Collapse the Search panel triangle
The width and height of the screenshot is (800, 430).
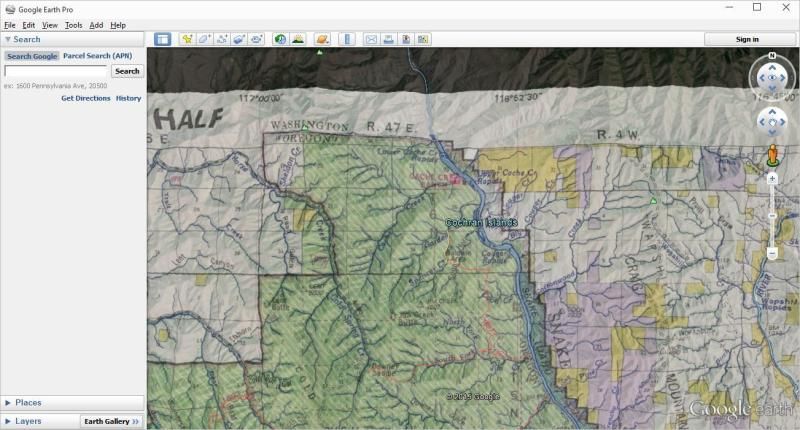tap(8, 39)
